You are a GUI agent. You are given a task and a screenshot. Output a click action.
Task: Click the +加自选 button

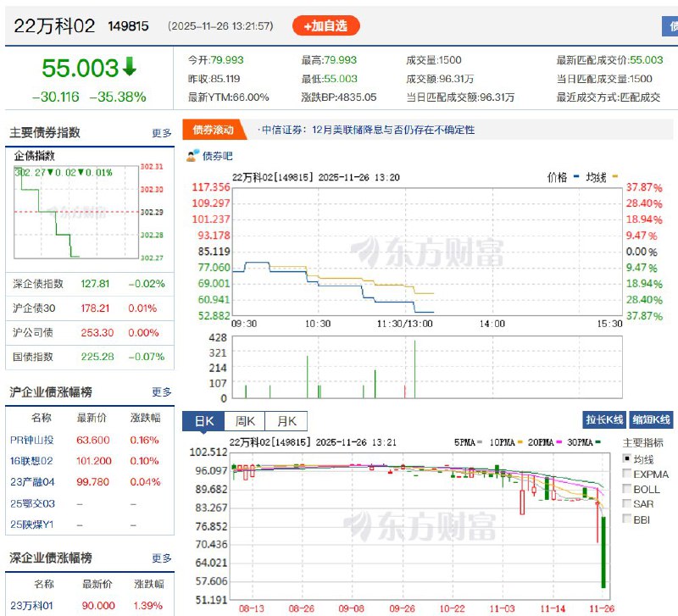point(326,26)
